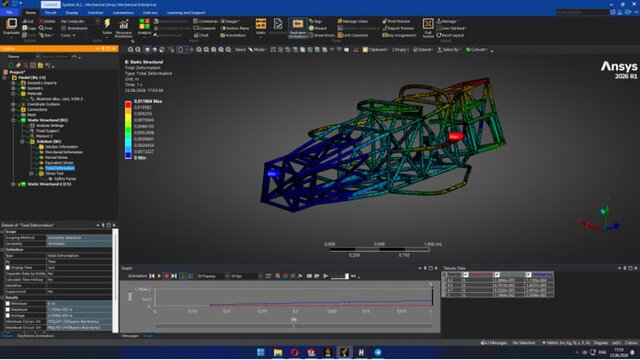
Task: Switch to the Automation ribbon tab
Action: click(123, 13)
